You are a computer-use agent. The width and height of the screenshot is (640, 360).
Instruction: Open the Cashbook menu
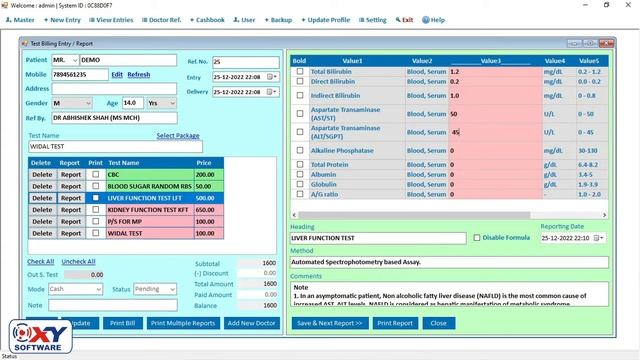[207, 20]
